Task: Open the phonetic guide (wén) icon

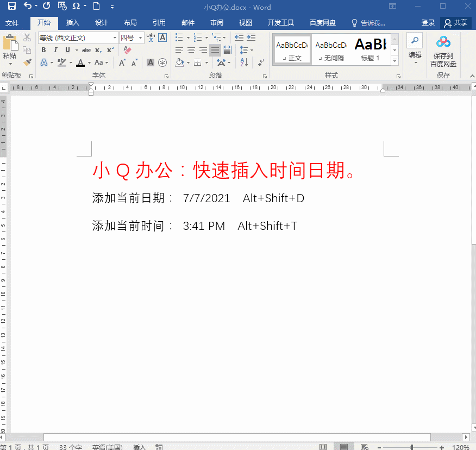Action: click(x=151, y=37)
